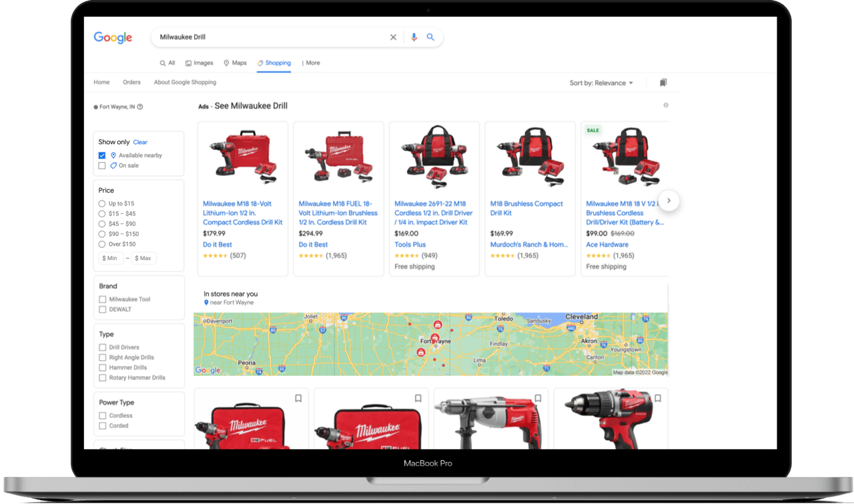The width and height of the screenshot is (854, 504).
Task: Open location help question mark icon
Action: tap(140, 107)
